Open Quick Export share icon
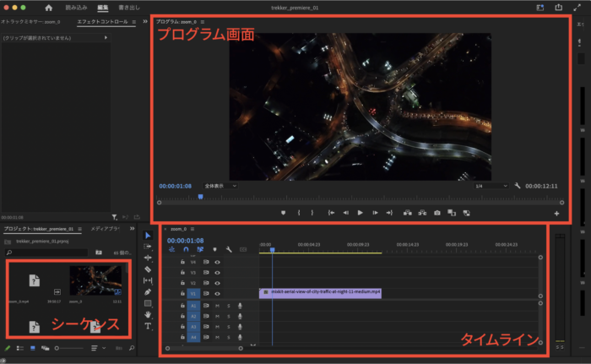 pos(559,8)
